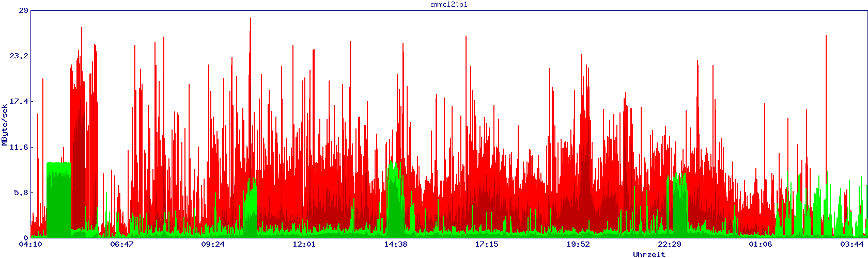Click the 03:44 time label
The width and height of the screenshot is (868, 258).
pyautogui.click(x=852, y=244)
